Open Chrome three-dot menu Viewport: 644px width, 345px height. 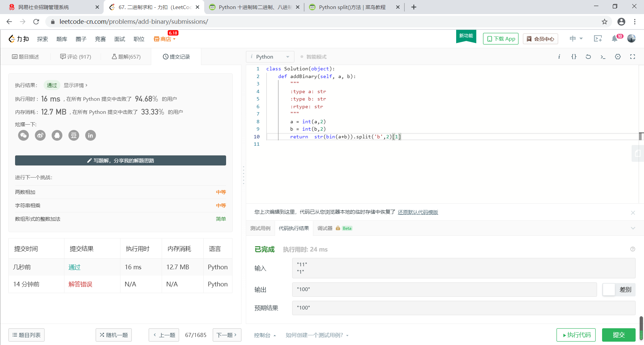point(635,22)
